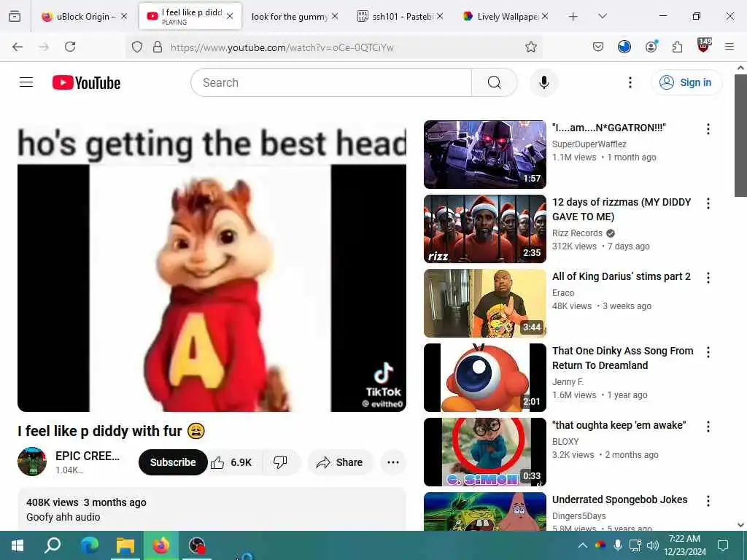This screenshot has height=560, width=747.
Task: Like the video with thumbs up
Action: (233, 462)
